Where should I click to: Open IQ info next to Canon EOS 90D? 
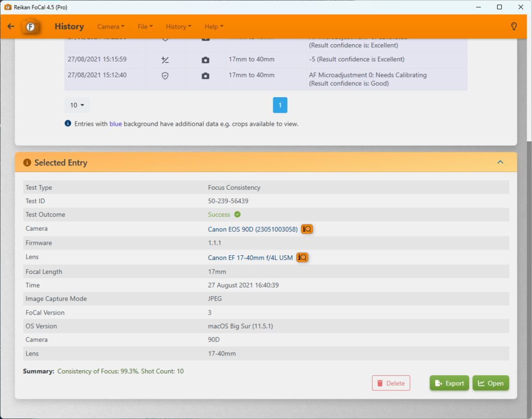click(307, 229)
